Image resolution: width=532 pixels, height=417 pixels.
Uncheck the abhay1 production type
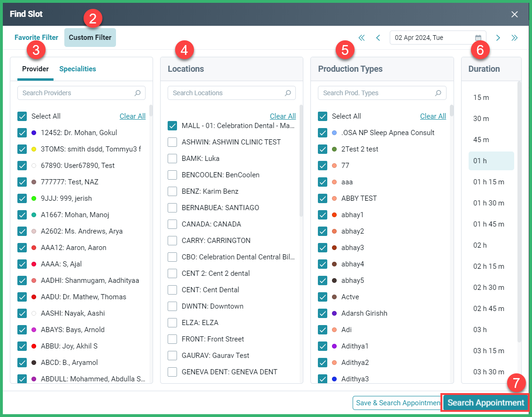(x=323, y=214)
